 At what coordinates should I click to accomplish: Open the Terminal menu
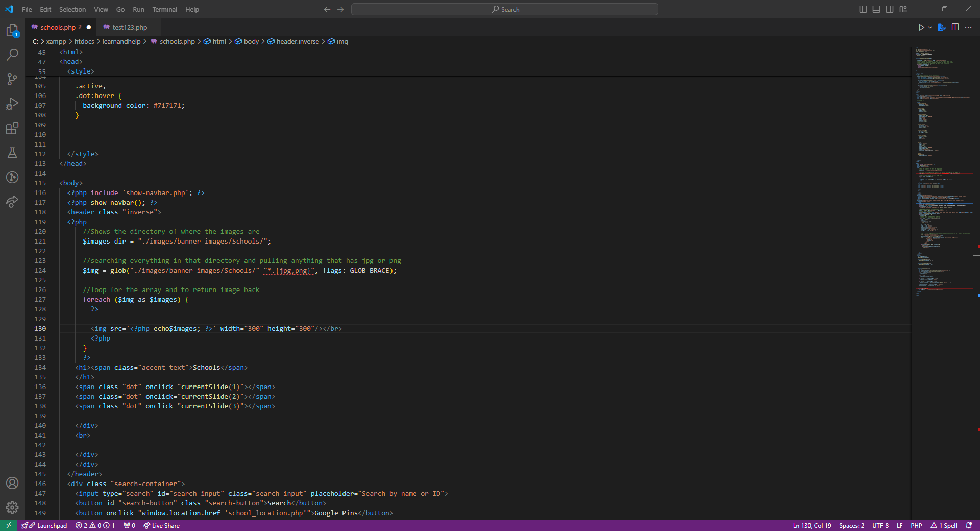(165, 9)
